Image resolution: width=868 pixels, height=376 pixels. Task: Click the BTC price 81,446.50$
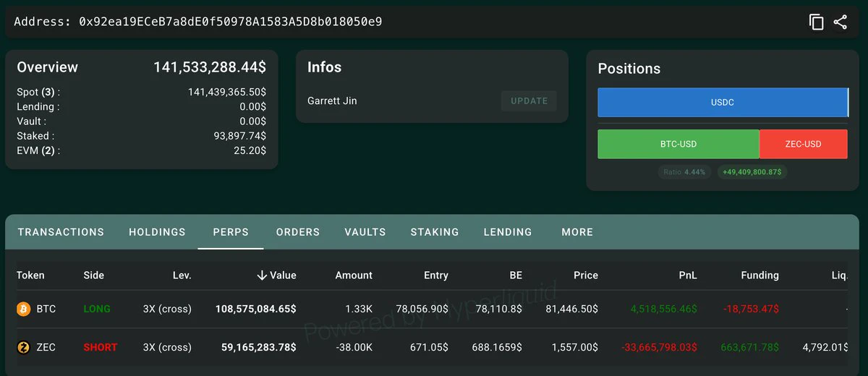571,309
